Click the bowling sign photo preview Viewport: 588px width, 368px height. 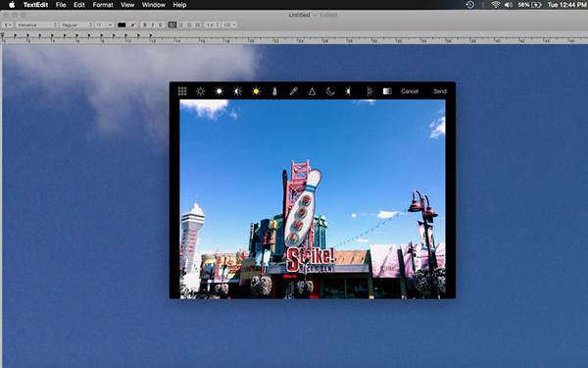point(313,199)
